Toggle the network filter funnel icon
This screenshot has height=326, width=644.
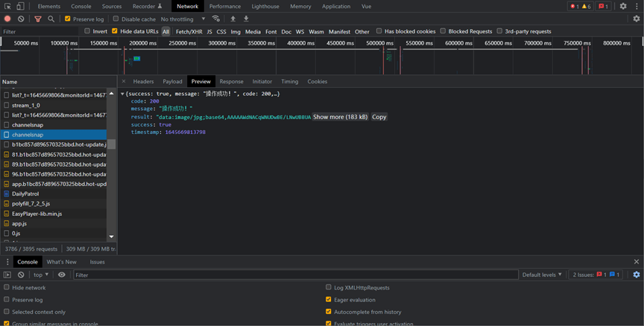click(38, 19)
